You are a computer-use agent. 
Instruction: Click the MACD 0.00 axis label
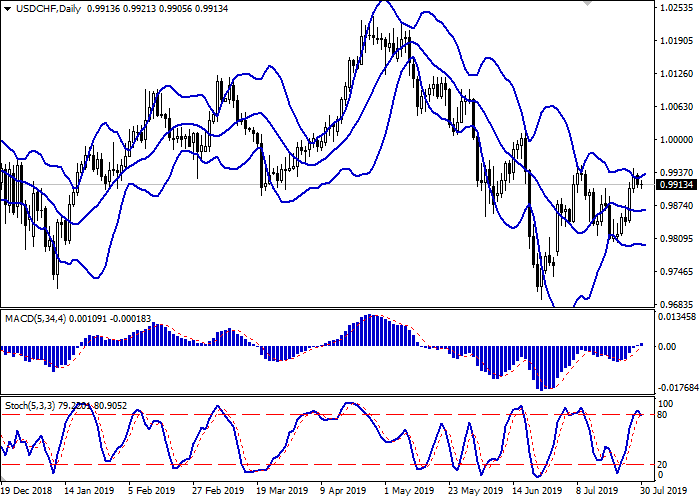point(663,347)
